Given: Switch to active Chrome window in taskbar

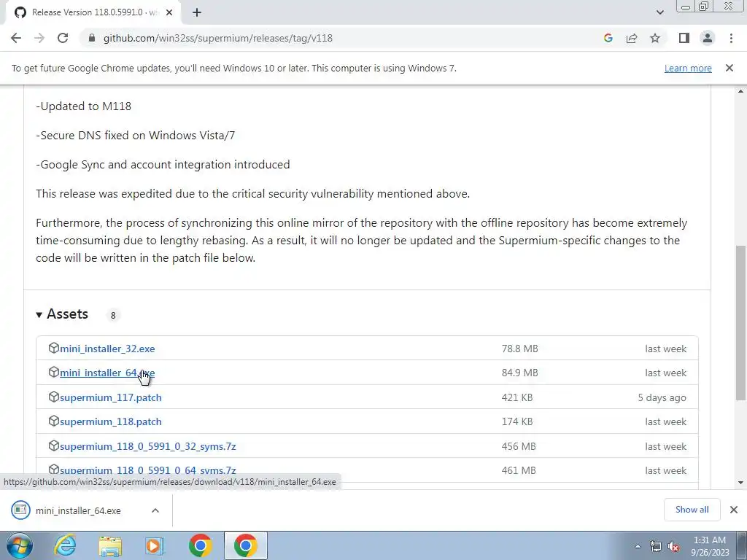Looking at the screenshot, I should [245, 545].
